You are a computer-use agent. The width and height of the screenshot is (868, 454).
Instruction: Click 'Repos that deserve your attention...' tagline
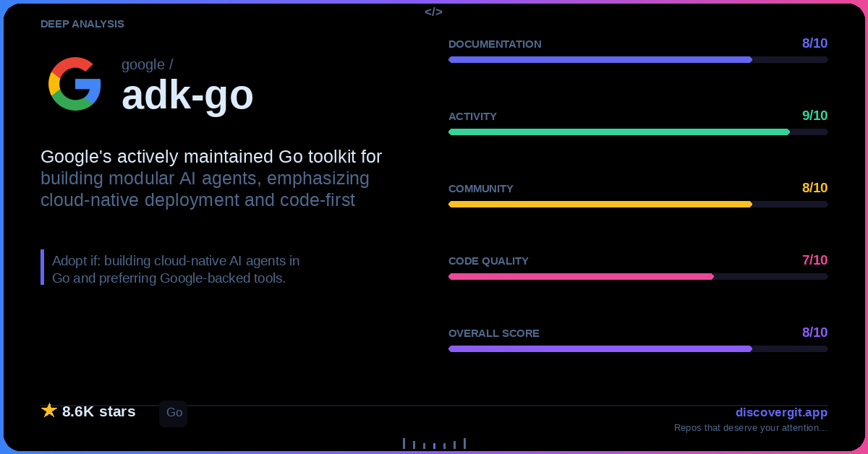tap(751, 428)
